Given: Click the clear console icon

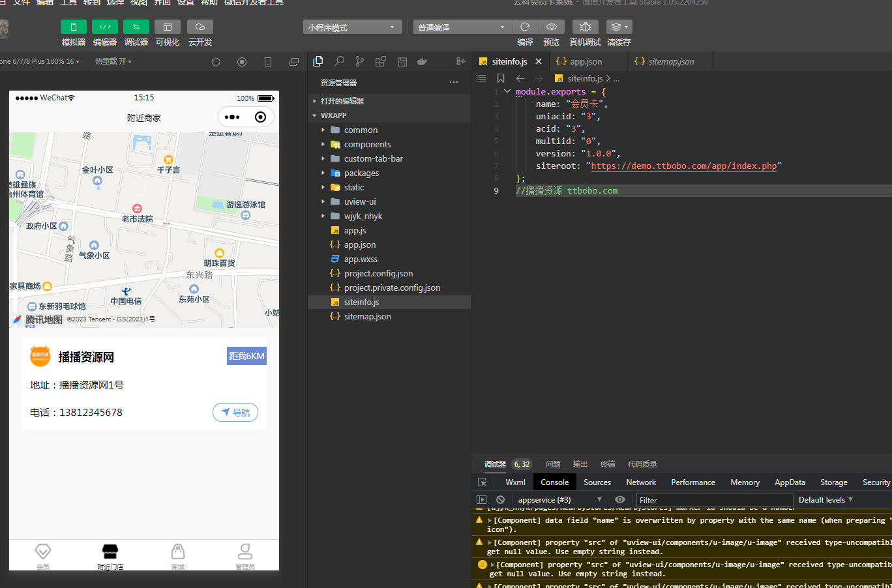Looking at the screenshot, I should pyautogui.click(x=500, y=500).
